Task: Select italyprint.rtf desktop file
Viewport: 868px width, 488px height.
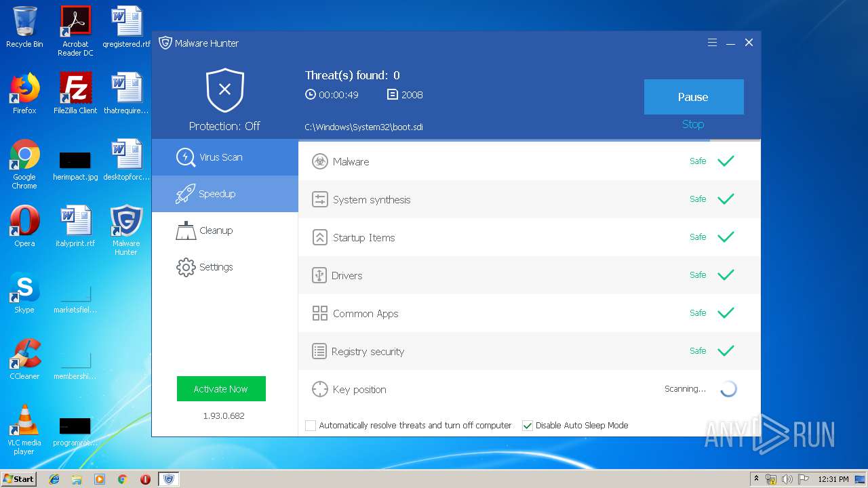Action: pyautogui.click(x=75, y=226)
